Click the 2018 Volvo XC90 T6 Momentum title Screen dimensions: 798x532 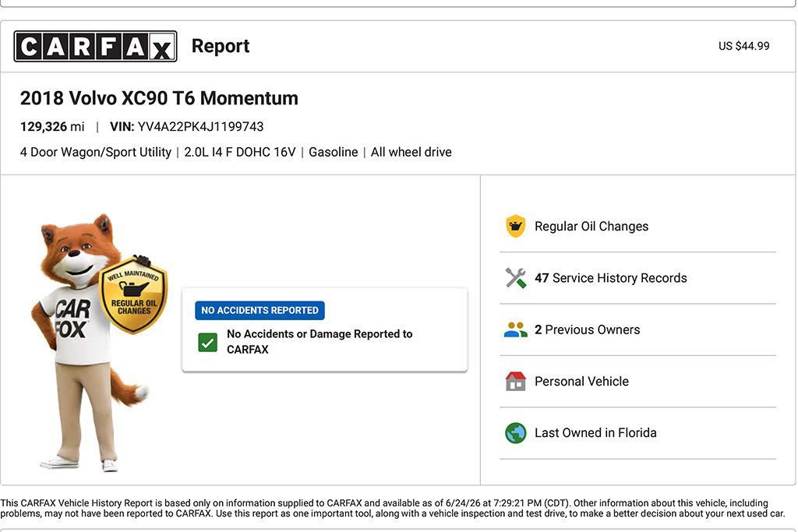pos(159,98)
